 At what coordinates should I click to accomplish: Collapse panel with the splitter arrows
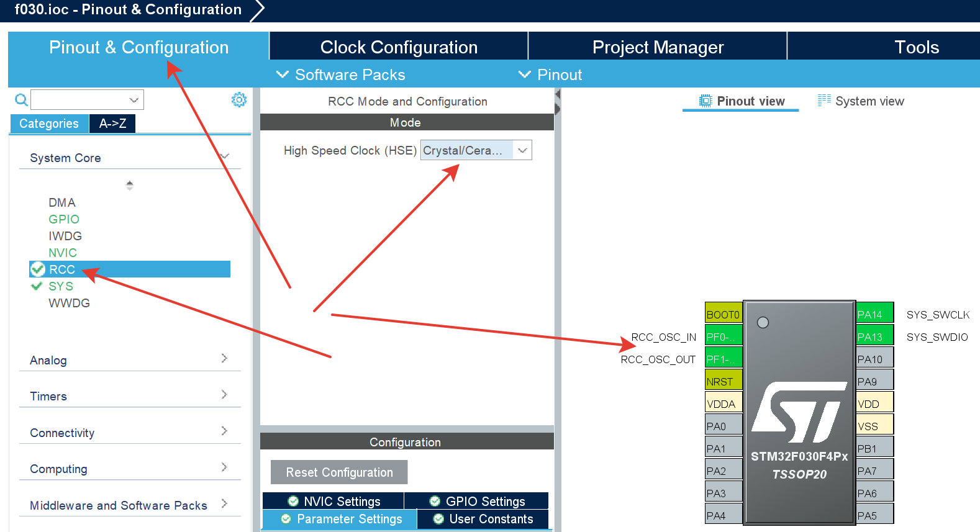(557, 102)
